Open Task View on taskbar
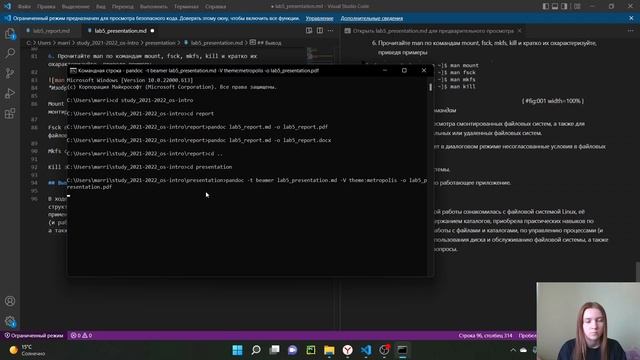 pos(274,350)
